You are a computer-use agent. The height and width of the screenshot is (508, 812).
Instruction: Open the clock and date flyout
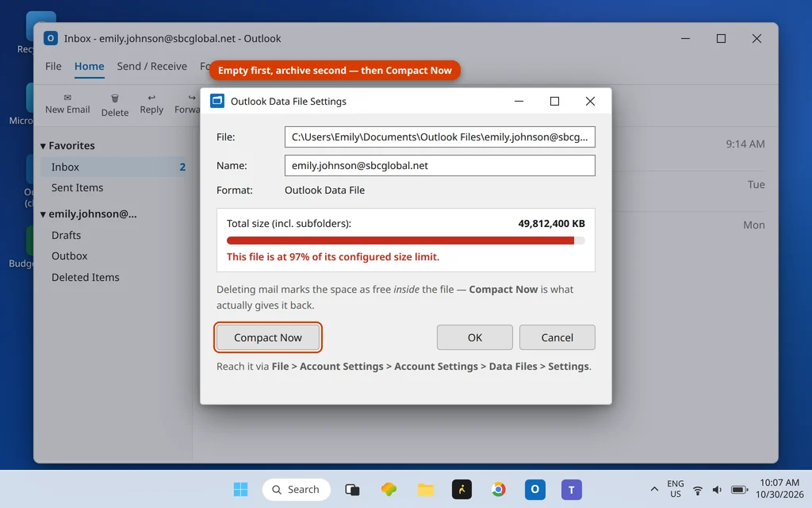(x=779, y=489)
